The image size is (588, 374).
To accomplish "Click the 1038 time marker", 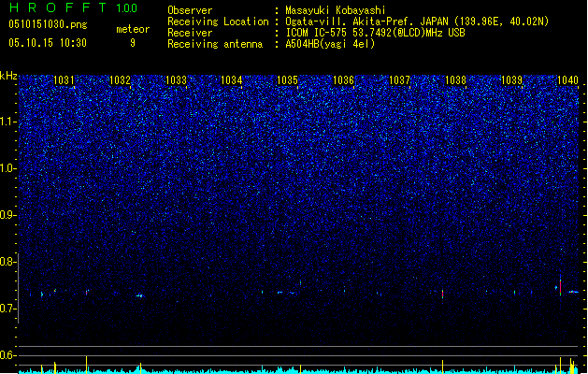I will coord(455,80).
